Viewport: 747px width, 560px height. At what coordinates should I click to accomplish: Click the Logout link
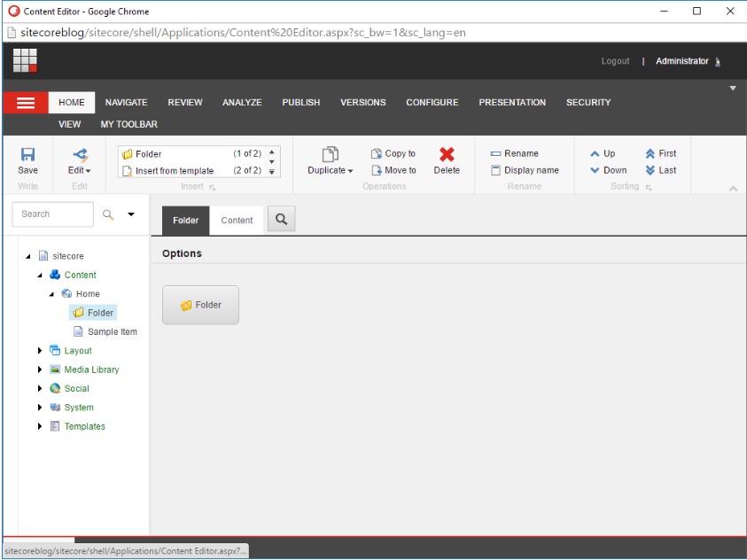pyautogui.click(x=615, y=61)
